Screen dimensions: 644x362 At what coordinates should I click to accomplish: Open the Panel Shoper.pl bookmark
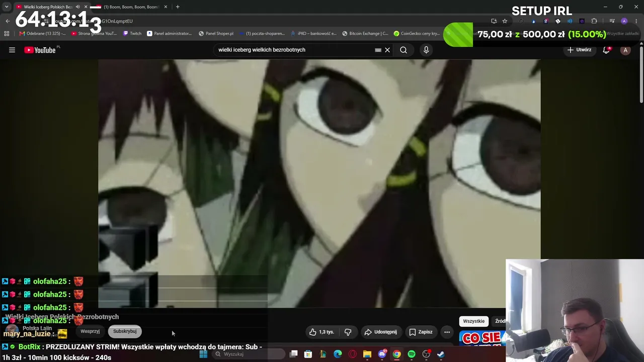tap(216, 34)
